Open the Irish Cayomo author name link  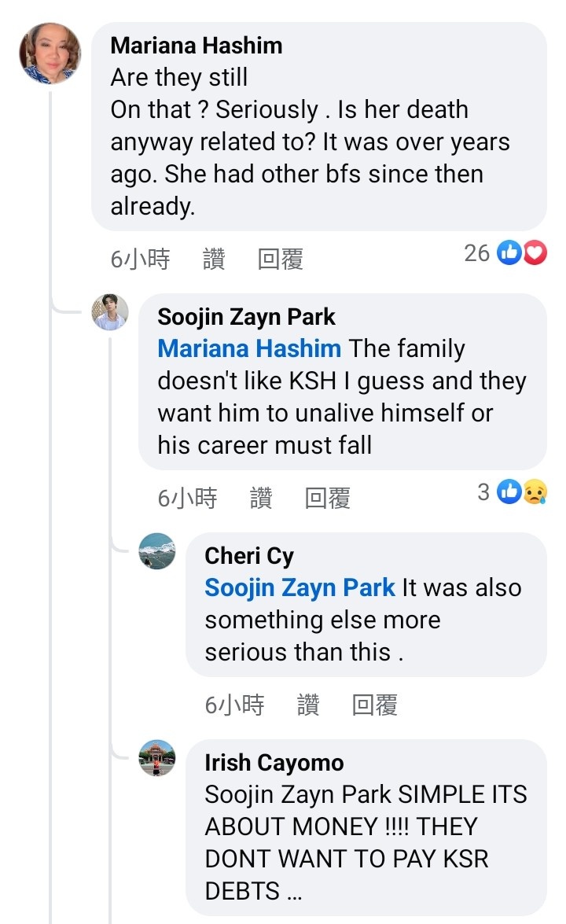pos(274,762)
